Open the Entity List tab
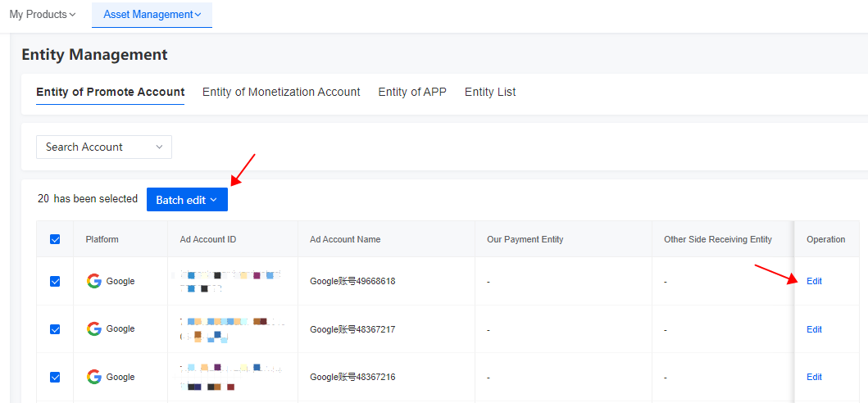Screen dimensions: 868x403 click(490, 92)
